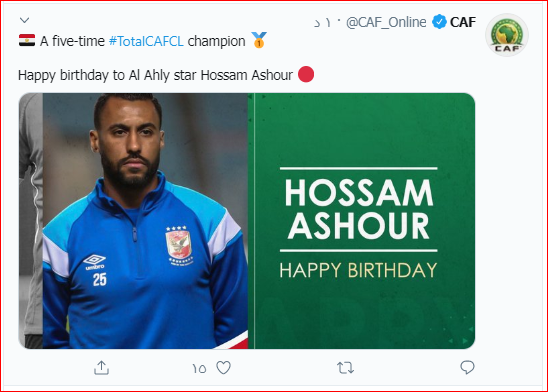The height and width of the screenshot is (392, 548).
Task: Open the CAF profile avatar
Action: [x=506, y=35]
